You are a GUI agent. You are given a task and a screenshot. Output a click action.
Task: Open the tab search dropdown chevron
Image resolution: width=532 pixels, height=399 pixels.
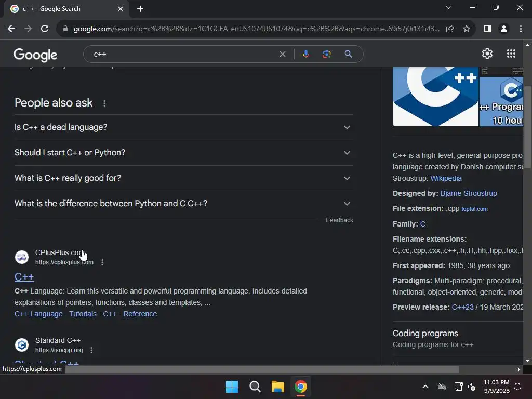448,7
